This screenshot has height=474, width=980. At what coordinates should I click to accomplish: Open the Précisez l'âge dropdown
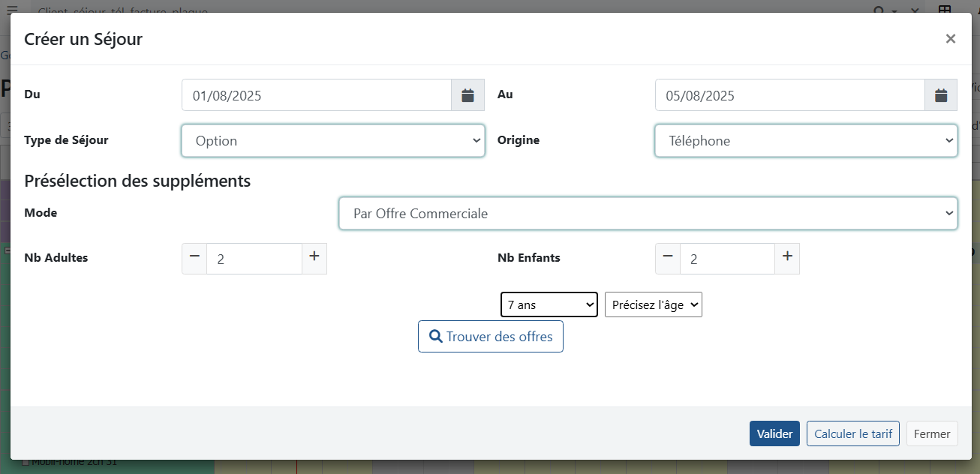[x=653, y=305]
